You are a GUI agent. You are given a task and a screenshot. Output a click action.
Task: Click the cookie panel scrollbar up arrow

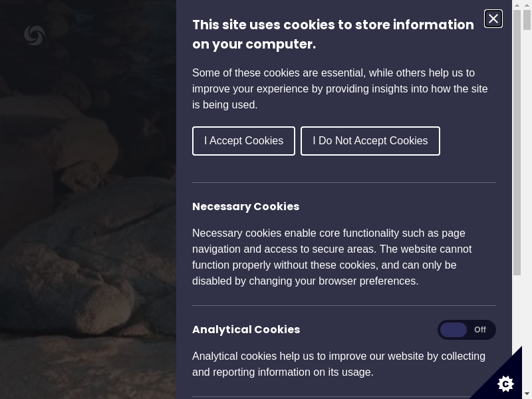[517, 5]
